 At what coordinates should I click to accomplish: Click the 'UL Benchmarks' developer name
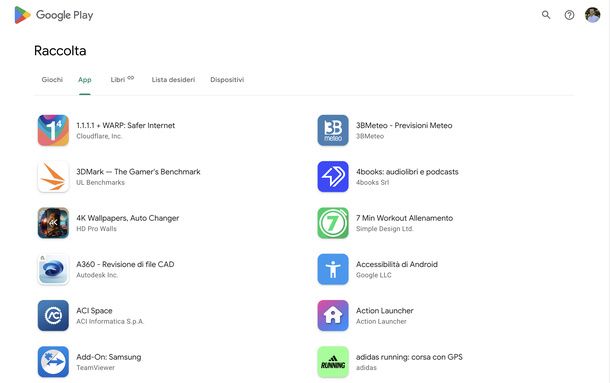pyautogui.click(x=100, y=183)
